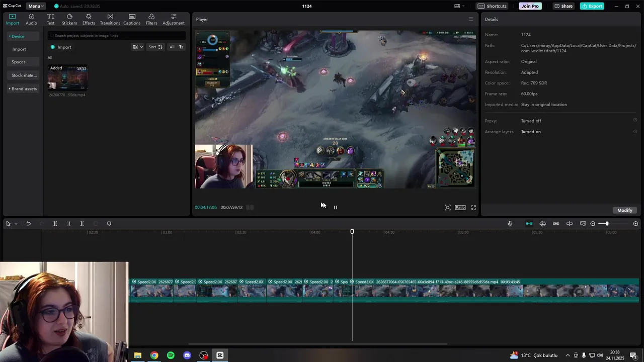644x362 pixels.
Task: Expand player to fullscreen
Action: click(x=473, y=207)
